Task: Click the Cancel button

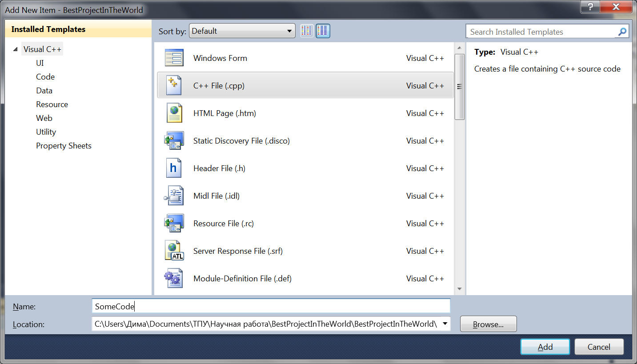Action: pyautogui.click(x=599, y=347)
